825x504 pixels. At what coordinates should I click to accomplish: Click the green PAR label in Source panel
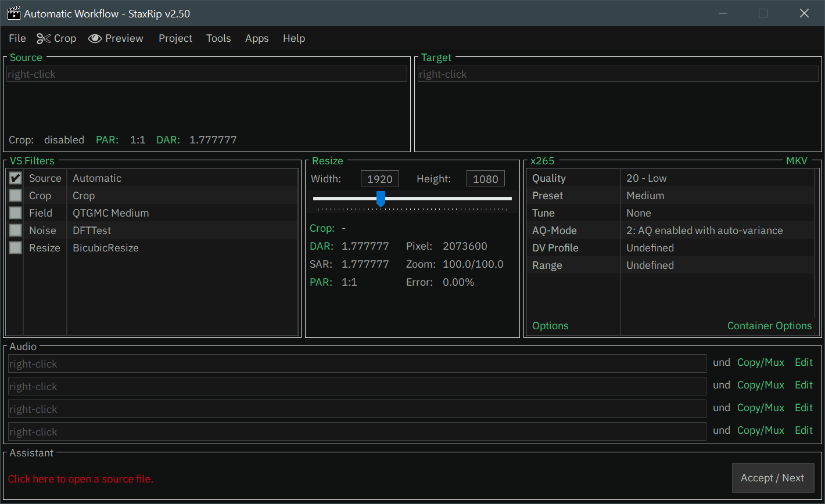tap(107, 140)
